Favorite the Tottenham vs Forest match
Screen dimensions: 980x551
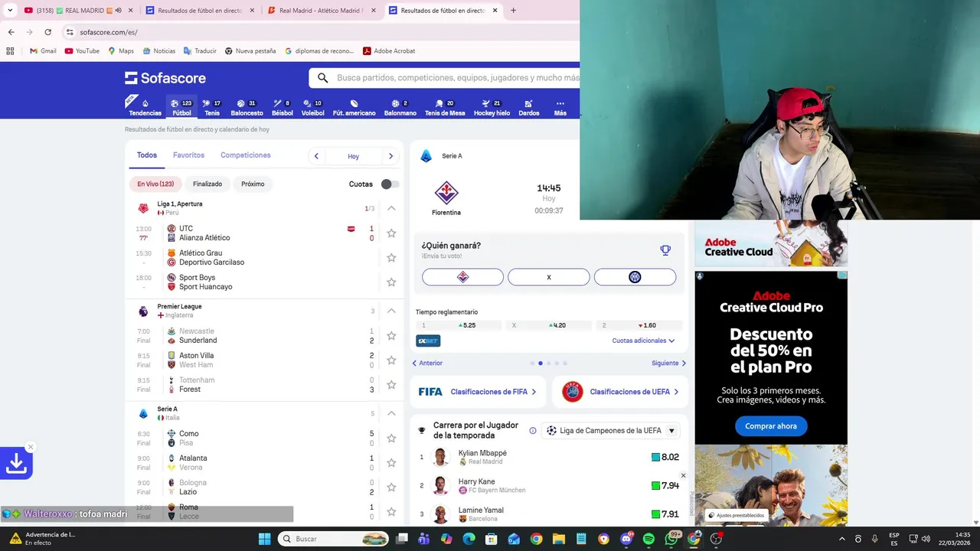coord(391,385)
